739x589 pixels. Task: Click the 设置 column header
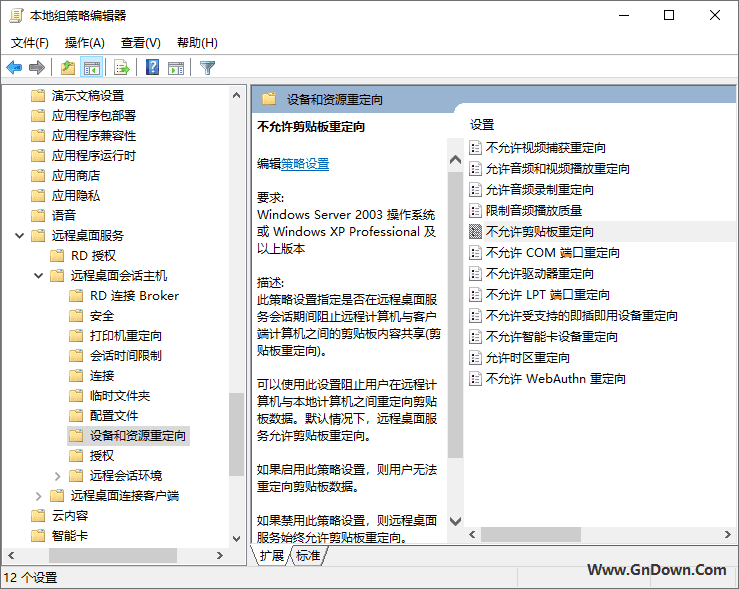[482, 125]
